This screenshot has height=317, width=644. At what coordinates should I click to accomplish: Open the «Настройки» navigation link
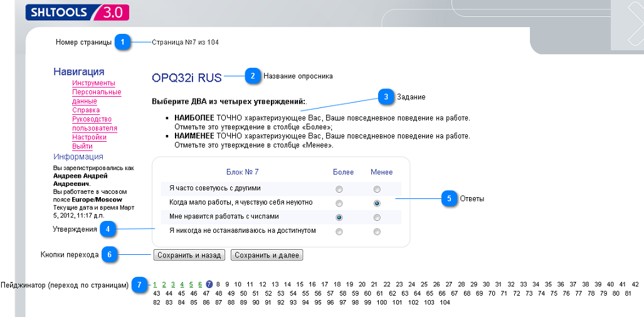click(x=89, y=137)
